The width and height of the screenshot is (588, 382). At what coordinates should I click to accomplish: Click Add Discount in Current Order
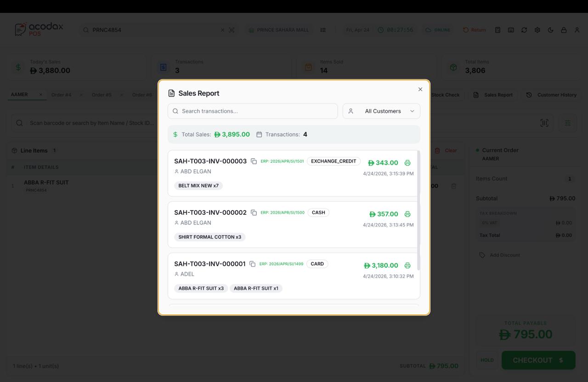coord(500,255)
